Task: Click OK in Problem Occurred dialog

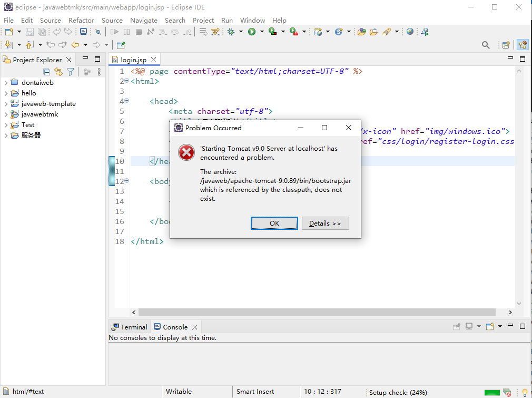Action: (274, 223)
